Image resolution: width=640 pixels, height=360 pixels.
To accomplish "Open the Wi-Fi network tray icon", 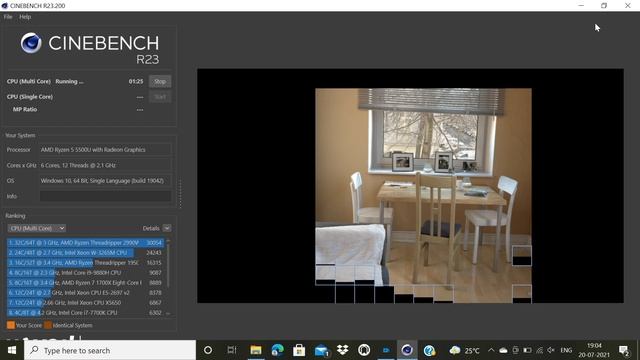I will click(540, 350).
